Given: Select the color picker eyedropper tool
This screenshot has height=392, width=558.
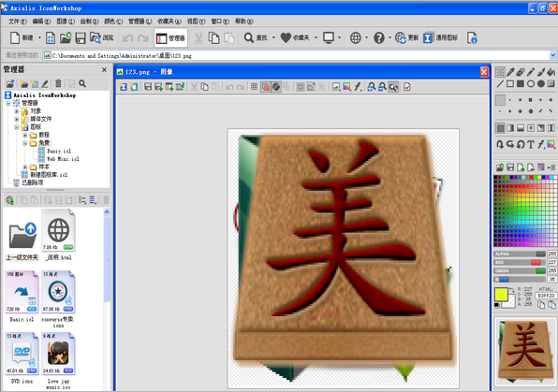Looking at the screenshot, I should [x=510, y=72].
